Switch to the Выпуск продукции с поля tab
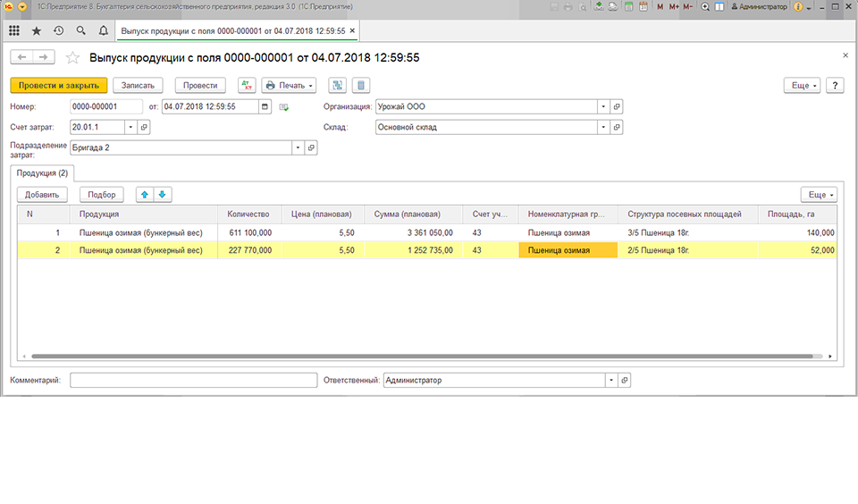The height and width of the screenshot is (504, 858). point(233,31)
